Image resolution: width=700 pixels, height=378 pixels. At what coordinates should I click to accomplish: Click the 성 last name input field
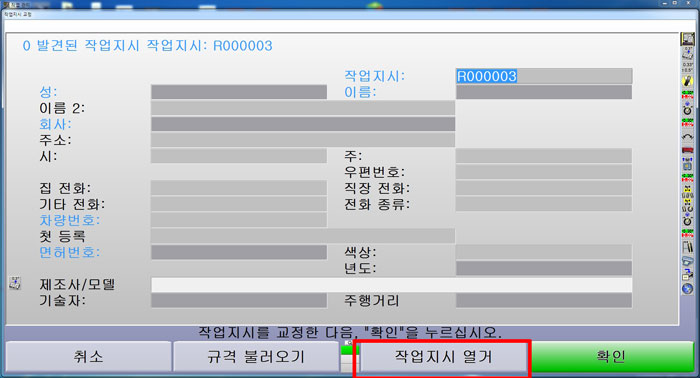pyautogui.click(x=239, y=92)
